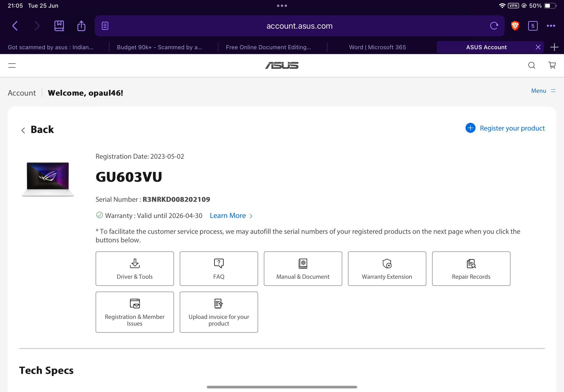Screen dimensions: 564x392
Task: Open the shopping cart icon
Action: (x=552, y=65)
